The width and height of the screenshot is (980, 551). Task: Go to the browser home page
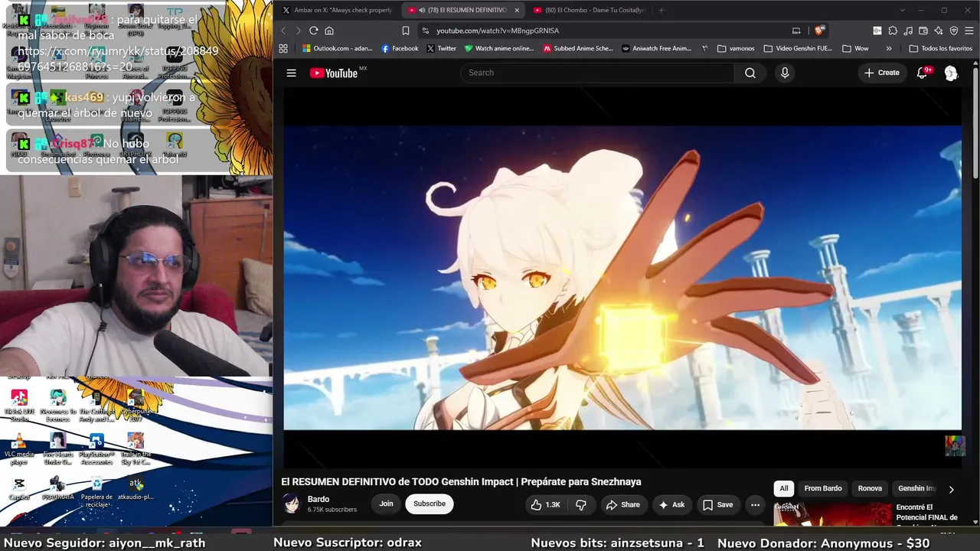coord(329,31)
